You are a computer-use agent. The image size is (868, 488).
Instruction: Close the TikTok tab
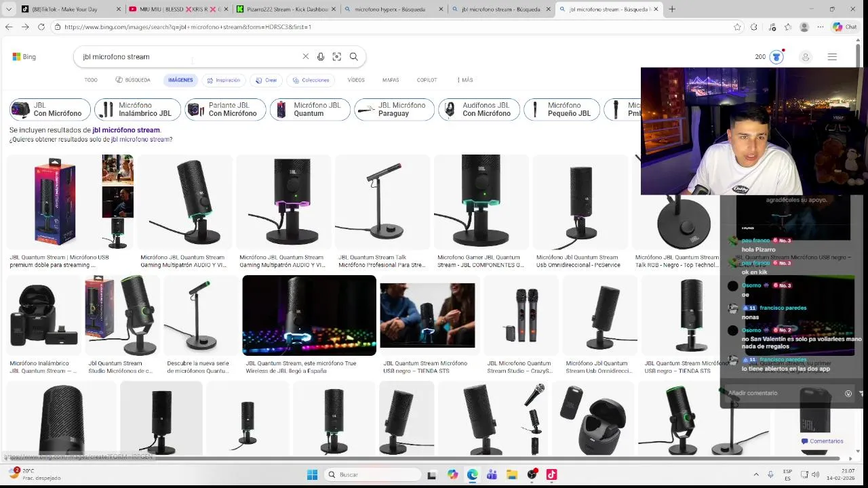119,9
